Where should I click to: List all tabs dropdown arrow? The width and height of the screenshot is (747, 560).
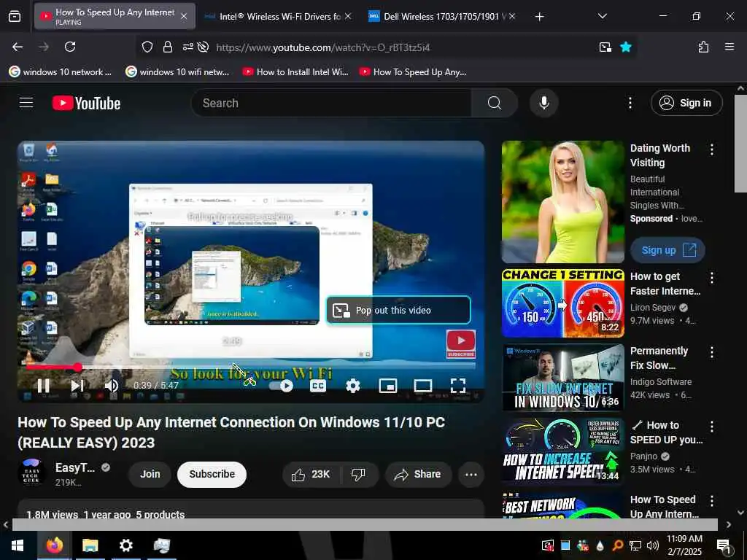point(602,16)
